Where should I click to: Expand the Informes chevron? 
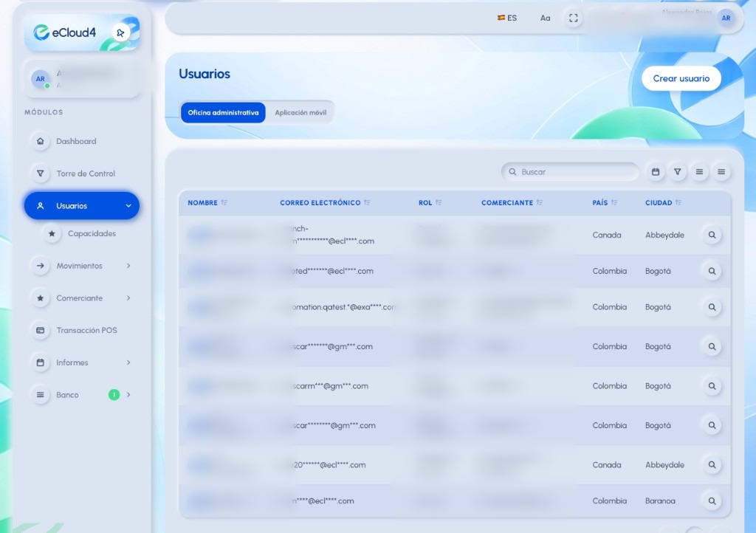[128, 362]
